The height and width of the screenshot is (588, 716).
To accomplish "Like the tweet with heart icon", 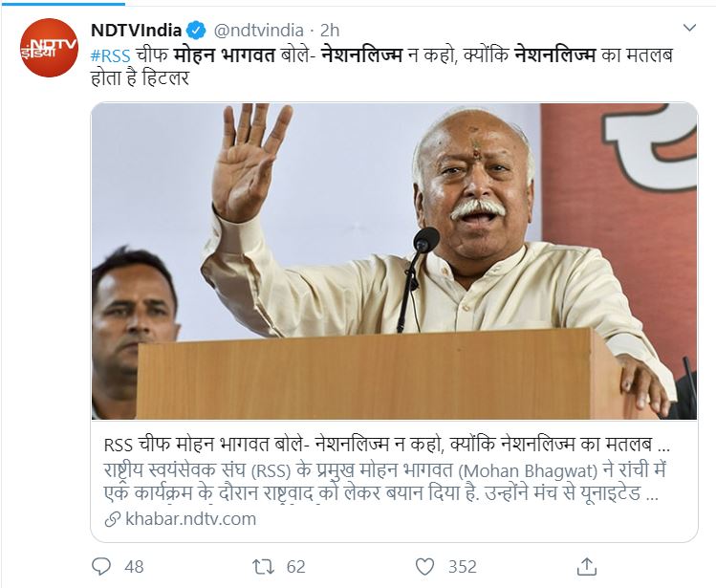I will pyautogui.click(x=424, y=567).
